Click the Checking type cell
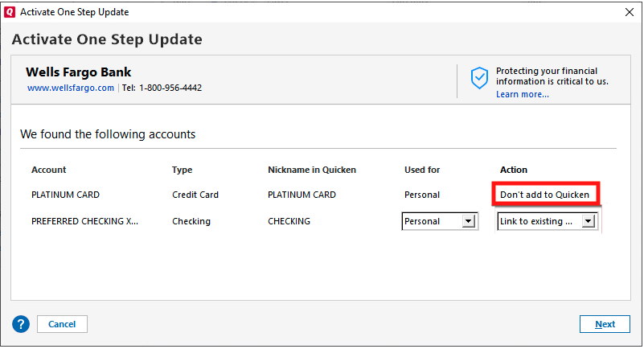644x349 pixels. click(x=191, y=221)
